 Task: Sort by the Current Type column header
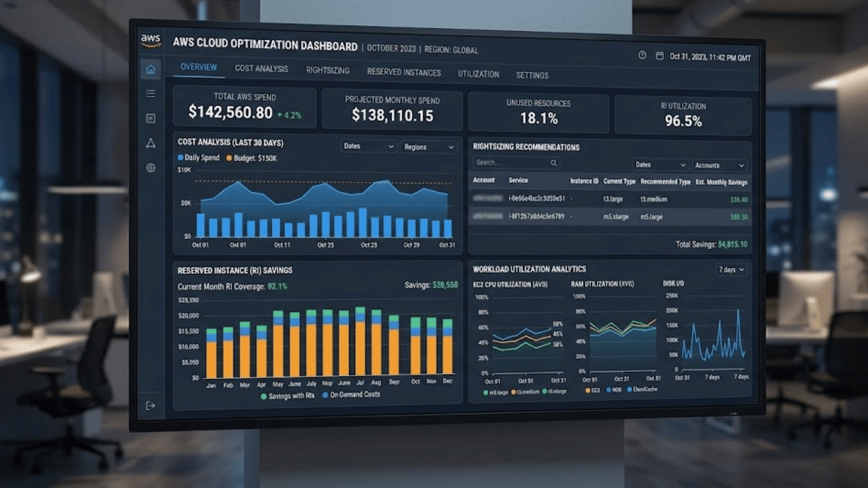pyautogui.click(x=619, y=181)
